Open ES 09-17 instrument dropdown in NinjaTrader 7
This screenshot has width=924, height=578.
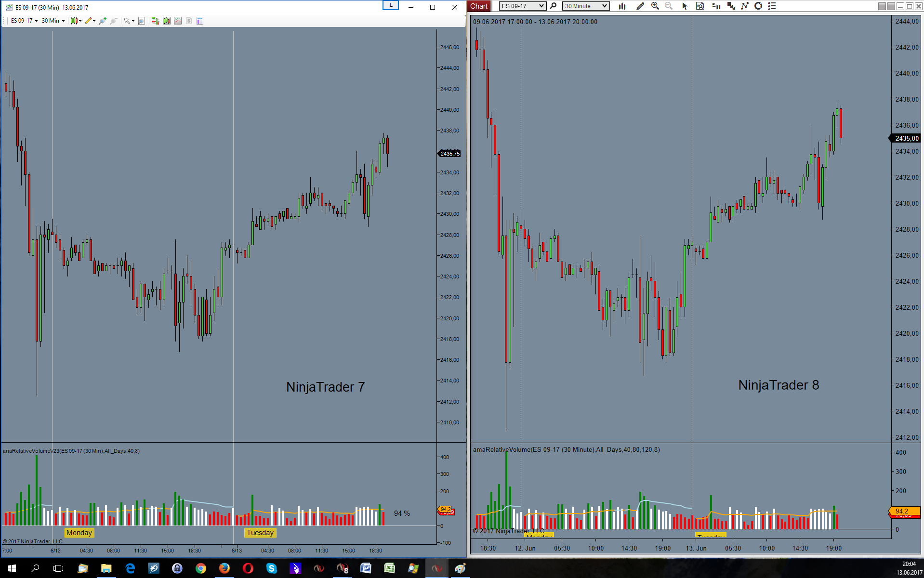[24, 21]
